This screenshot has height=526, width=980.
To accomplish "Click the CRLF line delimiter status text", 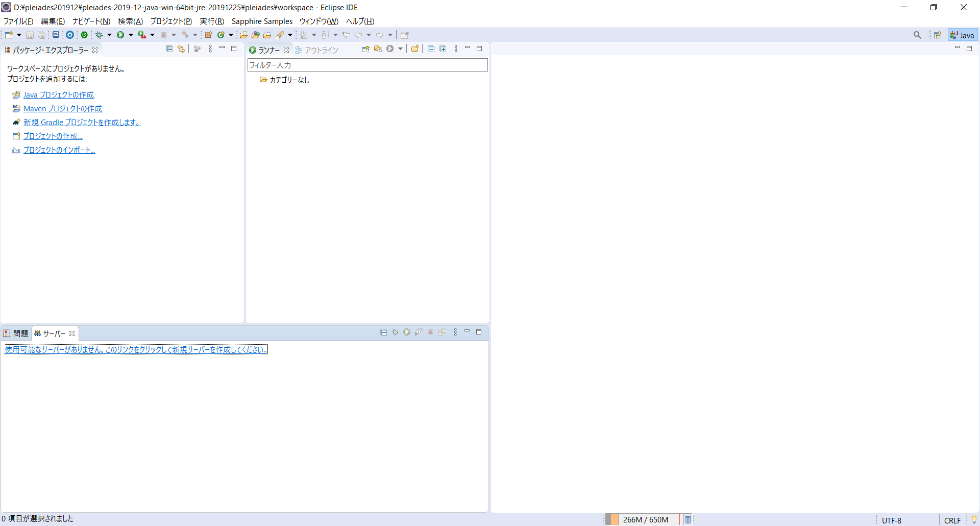I will coord(952,520).
